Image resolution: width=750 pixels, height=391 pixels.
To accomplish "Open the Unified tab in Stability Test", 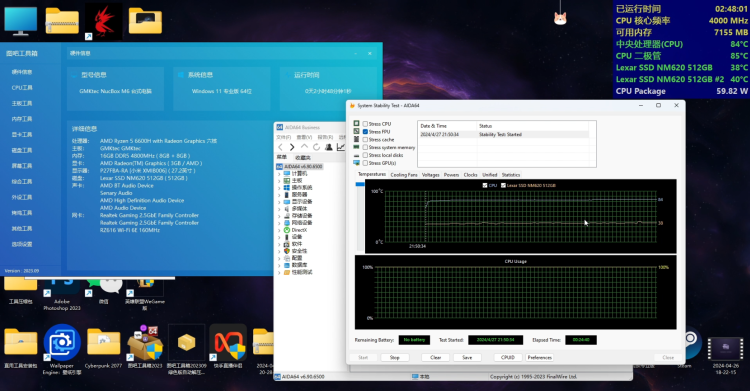I will pyautogui.click(x=490, y=175).
